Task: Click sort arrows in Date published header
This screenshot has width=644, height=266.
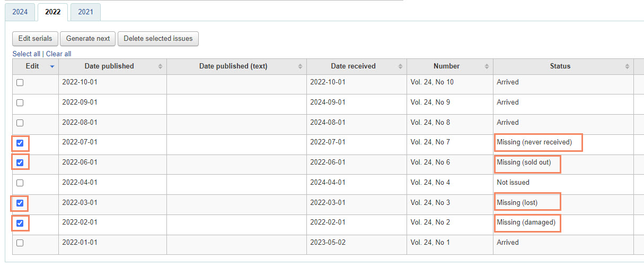Action: pos(161,66)
